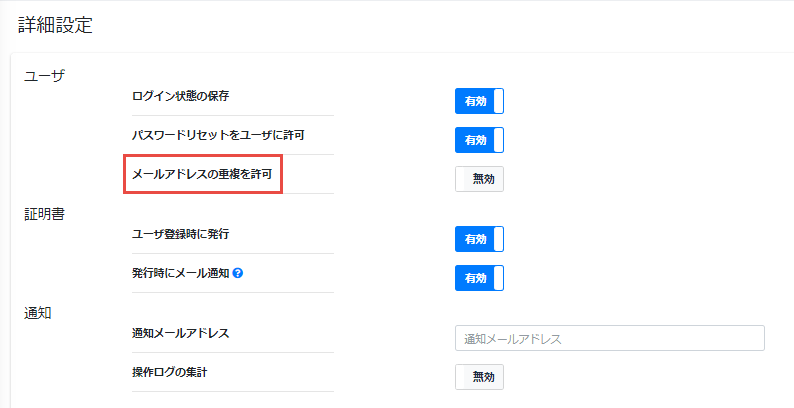The width and height of the screenshot is (794, 408).
Task: Click the 発行時にメール通知 label text
Action: 181,273
